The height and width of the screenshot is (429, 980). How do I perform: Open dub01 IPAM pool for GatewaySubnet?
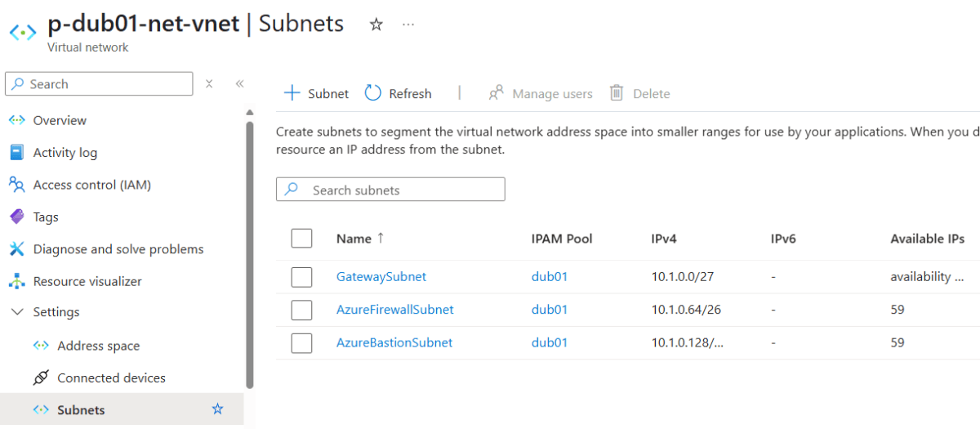[x=549, y=277]
